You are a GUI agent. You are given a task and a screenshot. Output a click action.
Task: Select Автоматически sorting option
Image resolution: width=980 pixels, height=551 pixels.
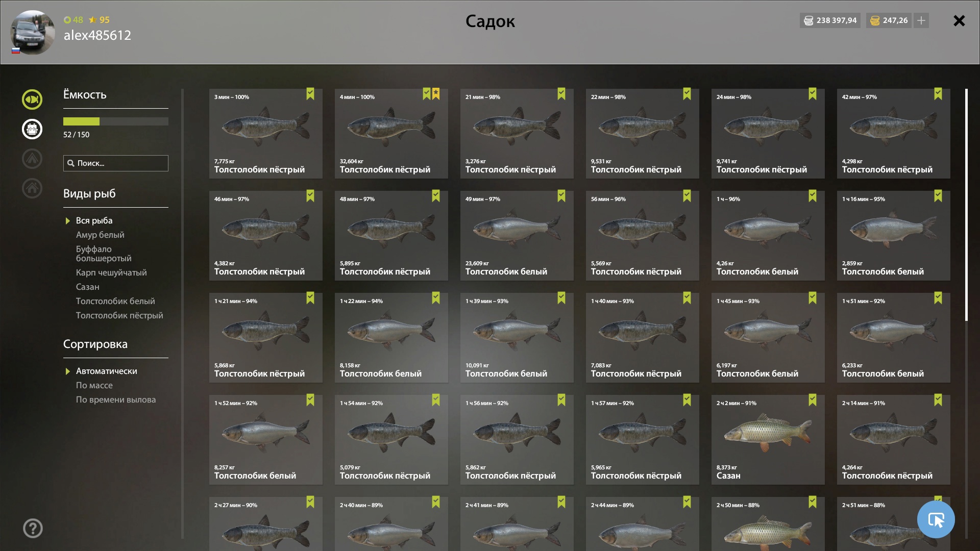pyautogui.click(x=106, y=371)
